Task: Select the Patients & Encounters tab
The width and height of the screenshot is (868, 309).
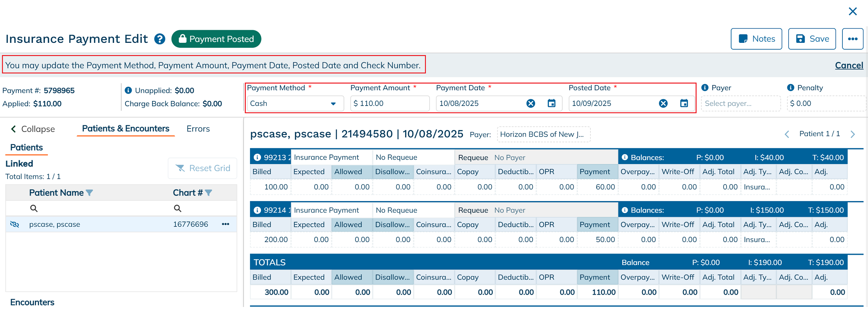Action: click(x=125, y=128)
